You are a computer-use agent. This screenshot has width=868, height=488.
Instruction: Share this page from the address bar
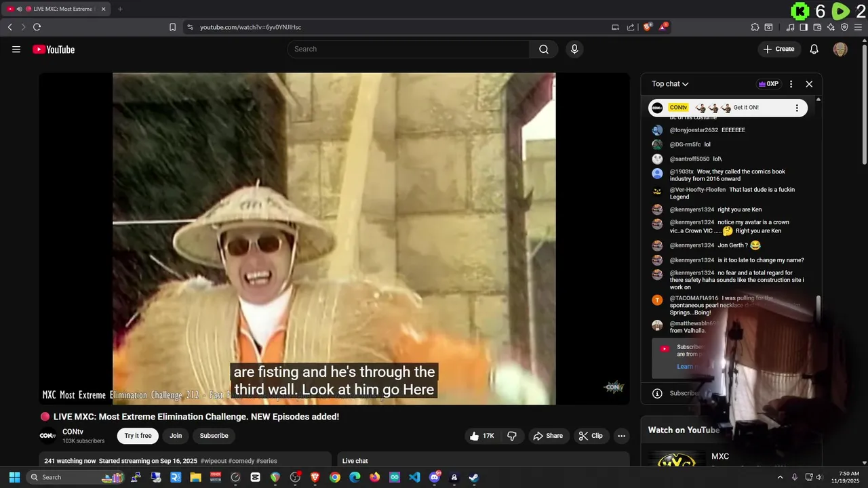pos(631,27)
